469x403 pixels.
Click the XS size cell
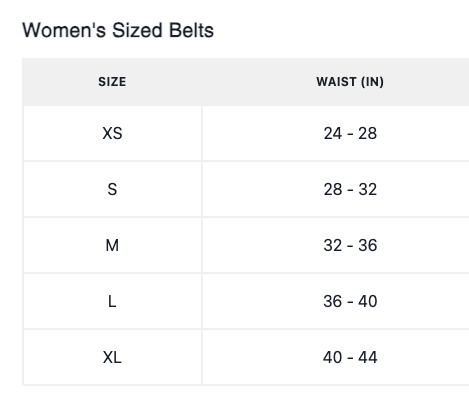point(112,133)
